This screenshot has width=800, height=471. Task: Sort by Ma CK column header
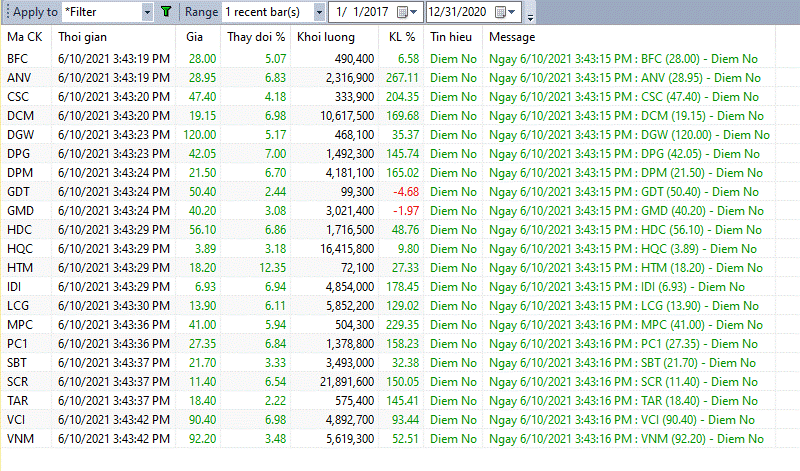tap(24, 37)
